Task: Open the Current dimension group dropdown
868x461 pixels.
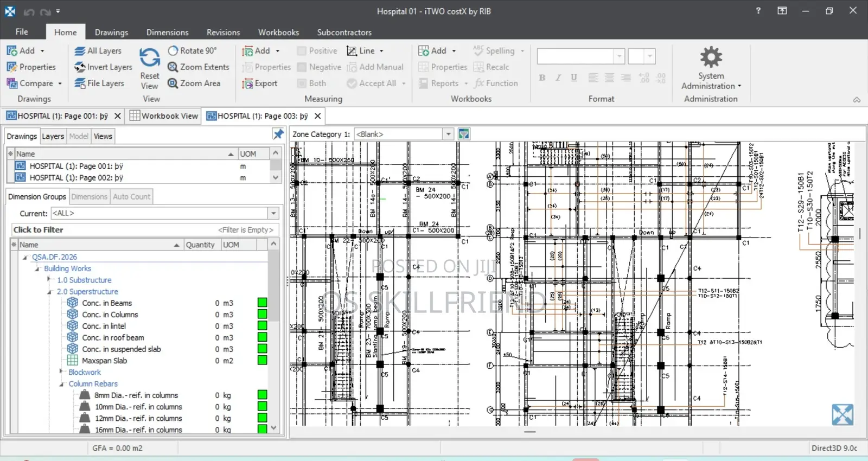Action: coord(274,214)
